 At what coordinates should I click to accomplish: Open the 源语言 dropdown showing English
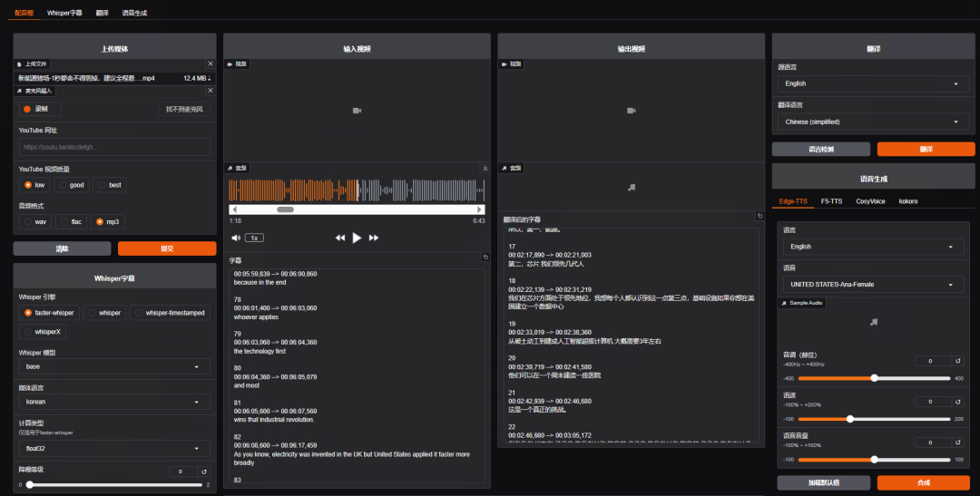(873, 83)
